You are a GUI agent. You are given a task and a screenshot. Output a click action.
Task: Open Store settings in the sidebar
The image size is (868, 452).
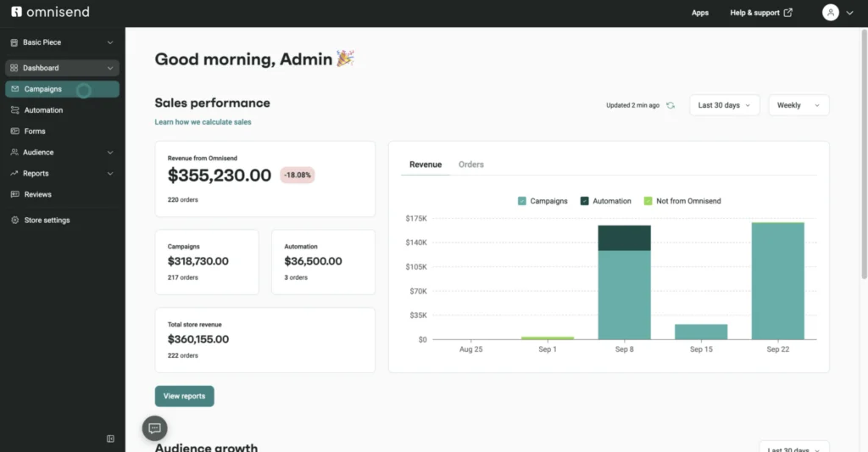[x=62, y=220]
